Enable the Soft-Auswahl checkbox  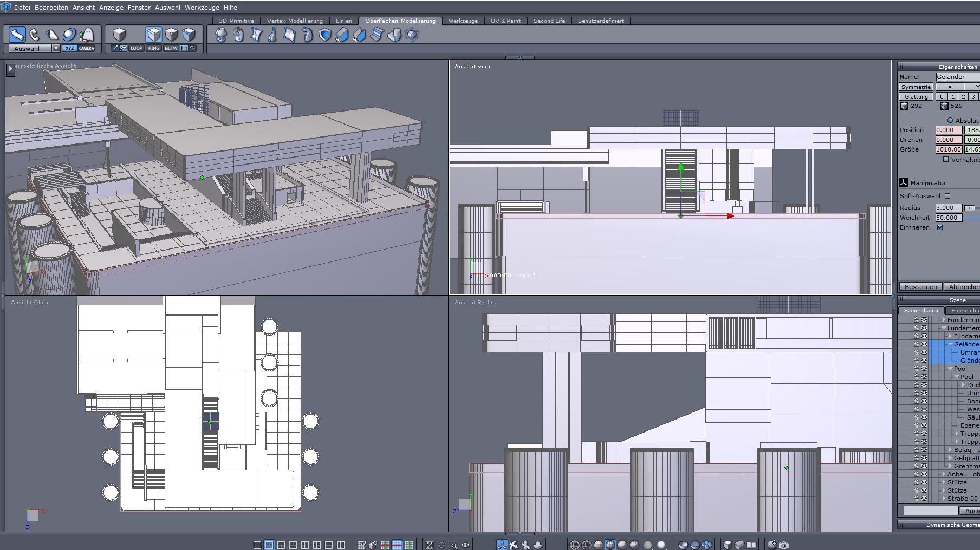pyautogui.click(x=947, y=196)
